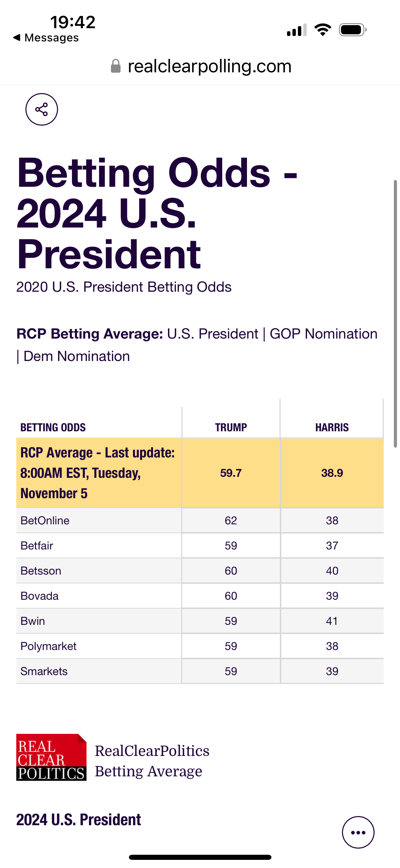Viewport: 400px width, 868px height.
Task: Tap the home indicator bar at bottom
Action: tap(200, 857)
